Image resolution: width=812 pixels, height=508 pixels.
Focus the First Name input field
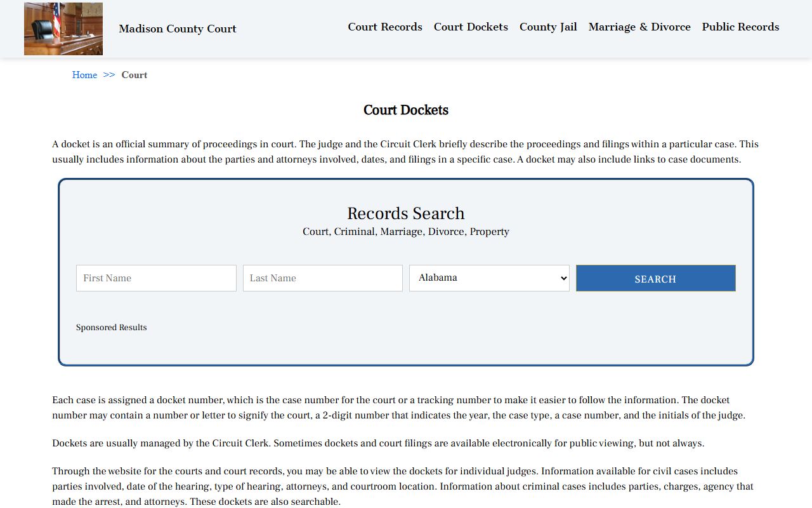point(156,278)
